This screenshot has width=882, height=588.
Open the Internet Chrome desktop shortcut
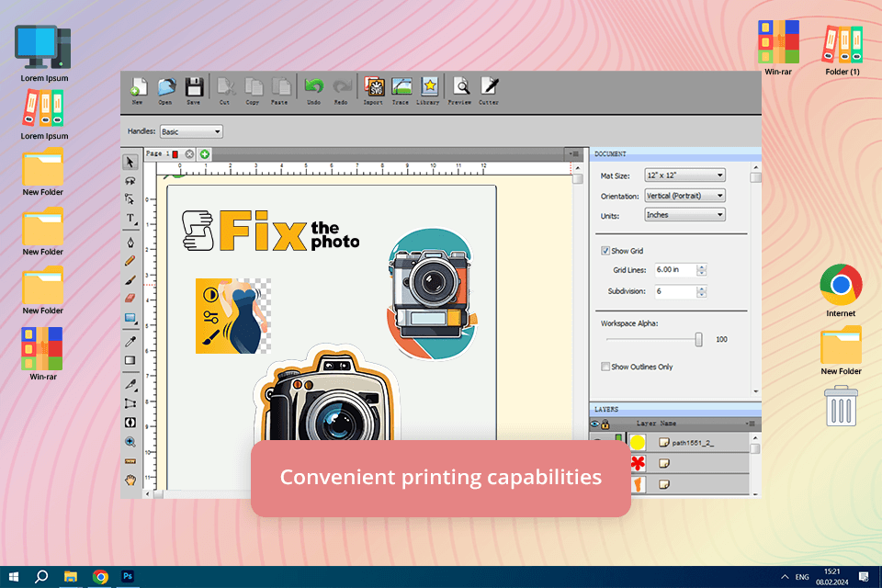click(x=841, y=290)
